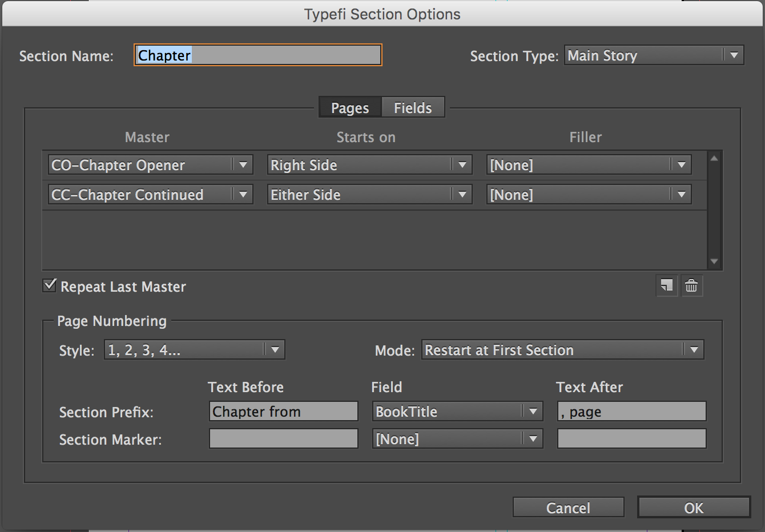
Task: Open the Section Type dropdown
Action: [654, 55]
